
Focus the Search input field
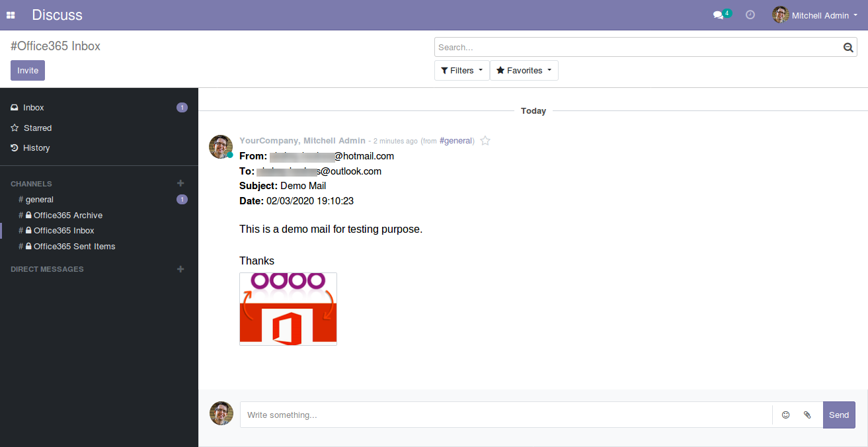tap(639, 47)
